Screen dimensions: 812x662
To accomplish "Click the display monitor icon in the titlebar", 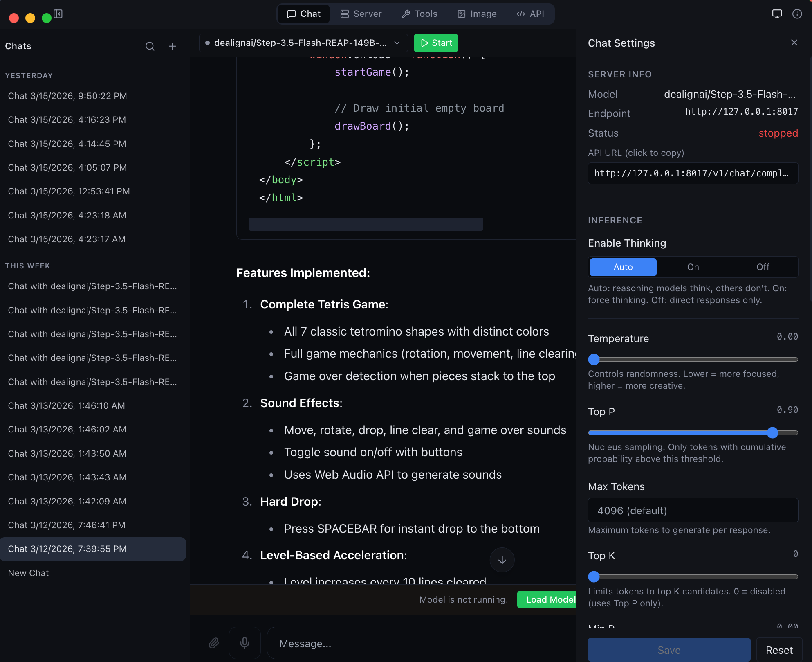I will pyautogui.click(x=777, y=14).
